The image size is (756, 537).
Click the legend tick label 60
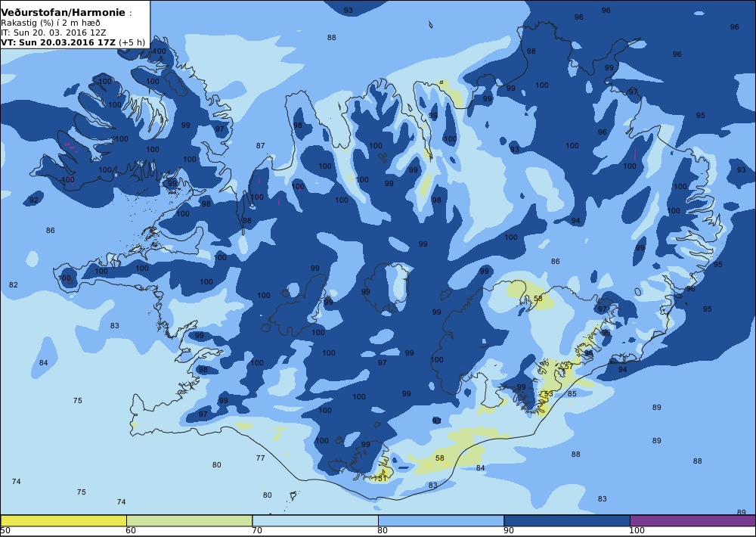click(131, 531)
